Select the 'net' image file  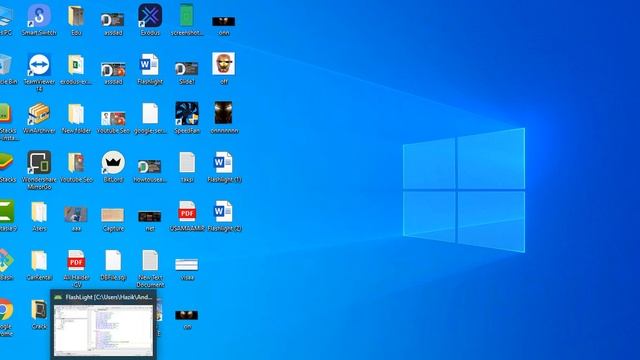coord(149,216)
